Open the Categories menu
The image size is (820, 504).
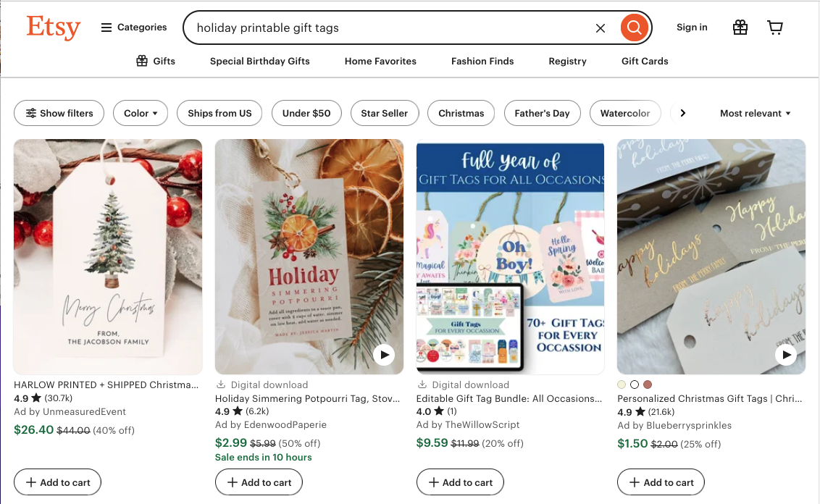(x=134, y=27)
